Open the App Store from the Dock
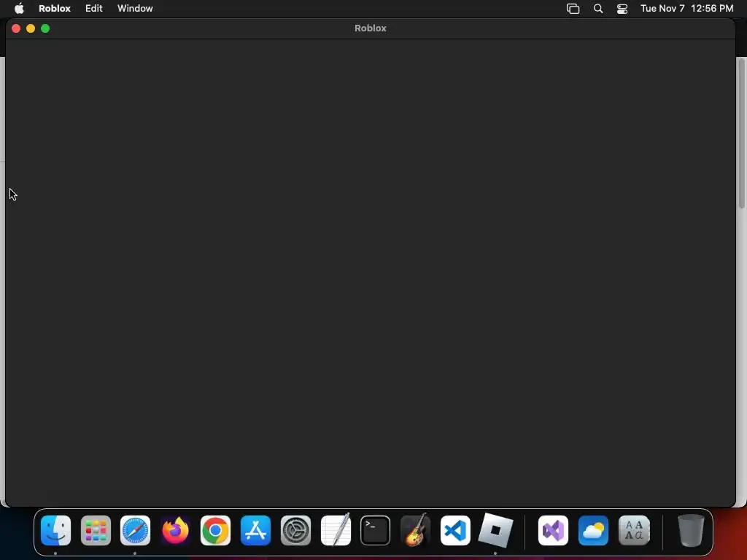747x560 pixels. click(x=255, y=531)
